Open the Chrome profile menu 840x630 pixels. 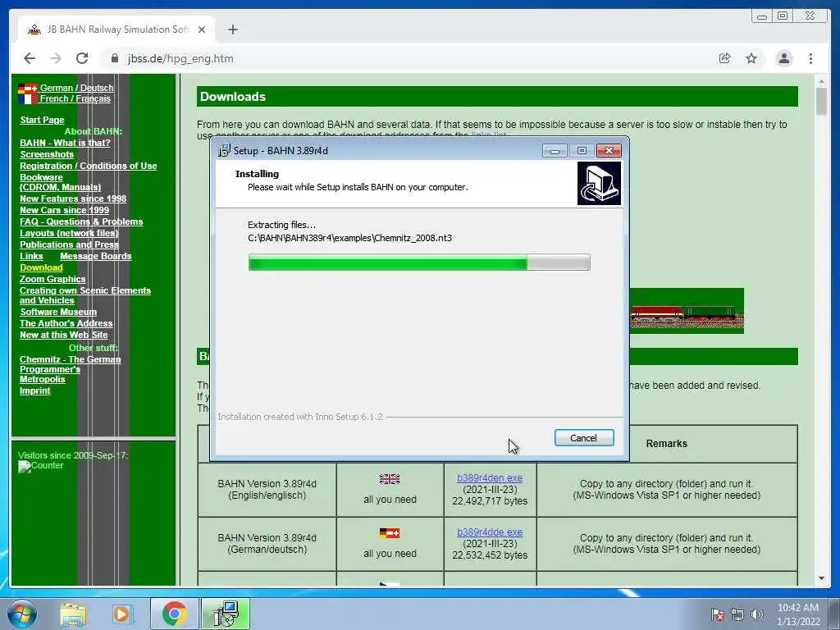[x=783, y=58]
